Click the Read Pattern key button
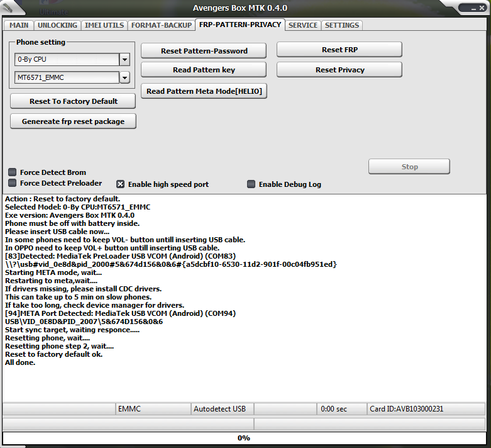This screenshot has height=448, width=491. (x=204, y=70)
